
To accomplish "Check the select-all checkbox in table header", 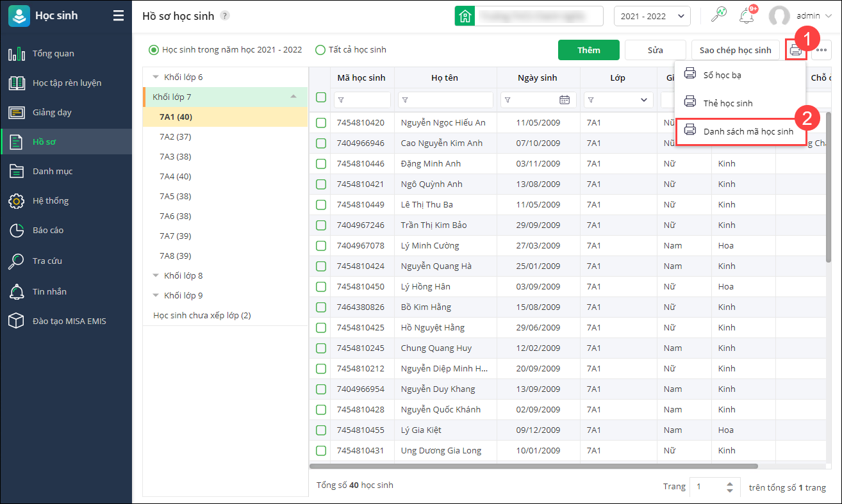I will pyautogui.click(x=321, y=97).
